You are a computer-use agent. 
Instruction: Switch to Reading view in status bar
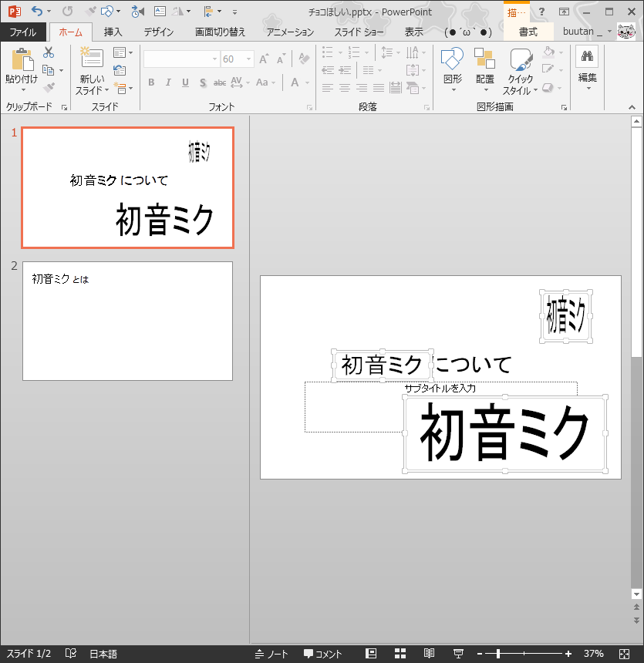click(429, 653)
